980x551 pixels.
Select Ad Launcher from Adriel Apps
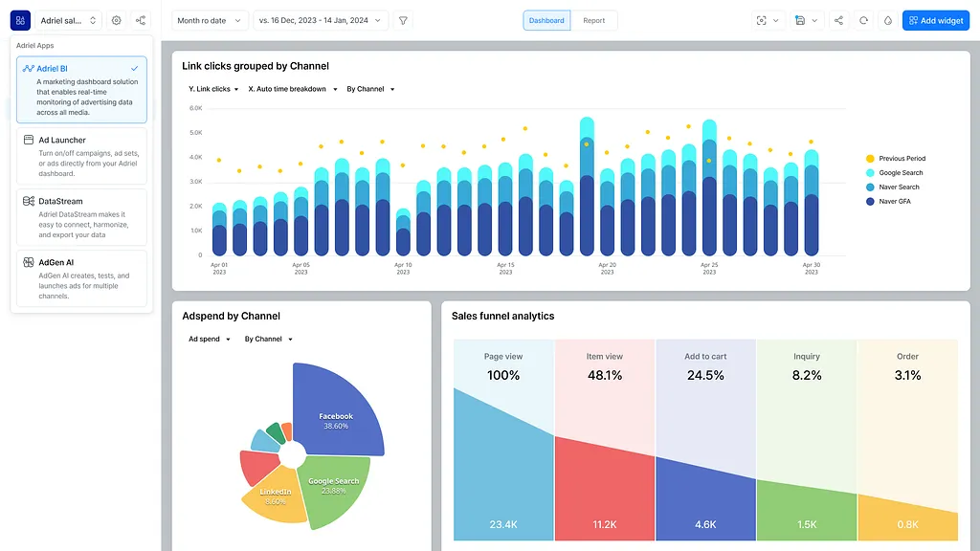pos(81,156)
